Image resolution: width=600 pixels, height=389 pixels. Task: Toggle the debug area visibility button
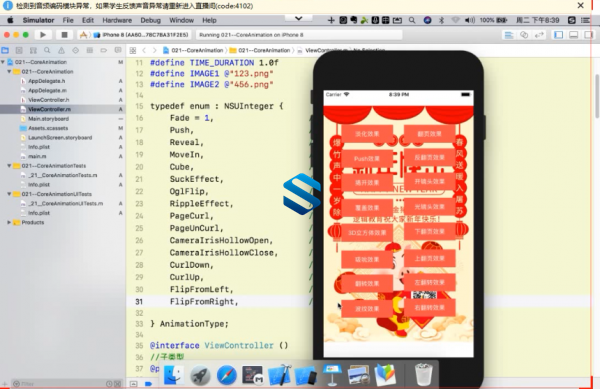pos(573,35)
